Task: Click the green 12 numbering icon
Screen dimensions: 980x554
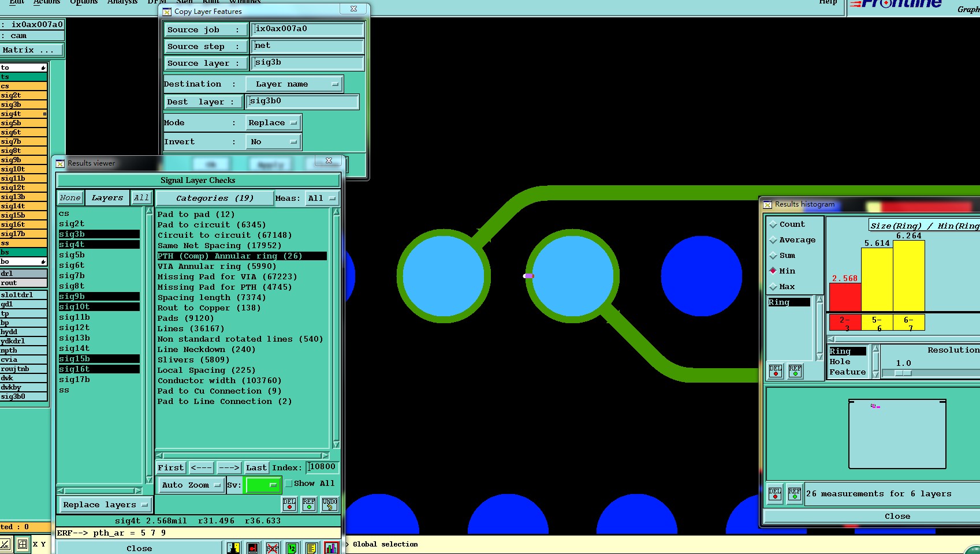Action: click(x=292, y=548)
